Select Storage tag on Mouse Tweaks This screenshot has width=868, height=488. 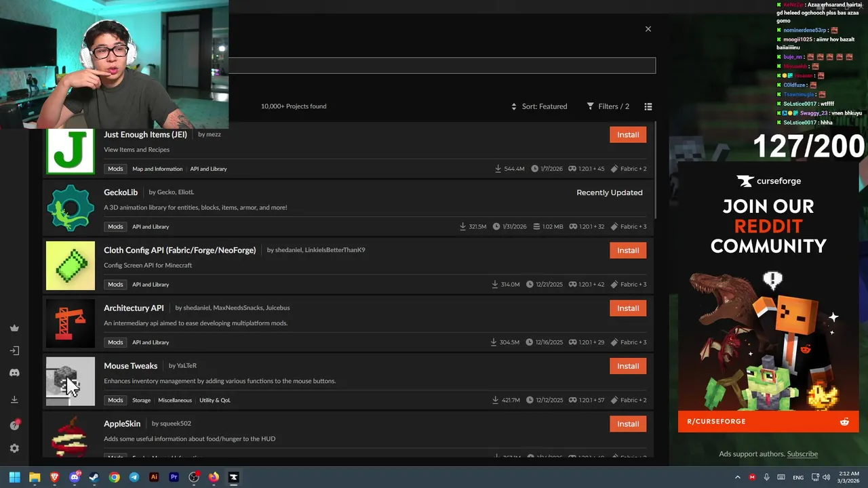click(x=141, y=400)
